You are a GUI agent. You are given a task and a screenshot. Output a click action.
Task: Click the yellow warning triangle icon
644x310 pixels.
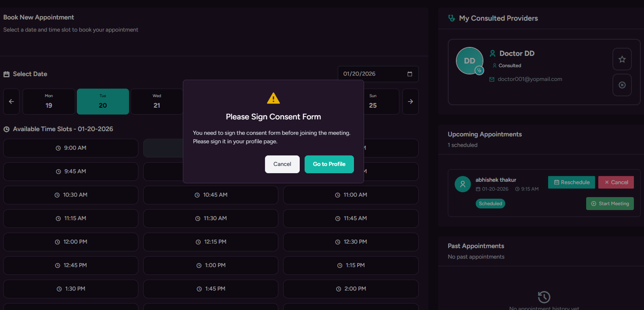coord(273,98)
